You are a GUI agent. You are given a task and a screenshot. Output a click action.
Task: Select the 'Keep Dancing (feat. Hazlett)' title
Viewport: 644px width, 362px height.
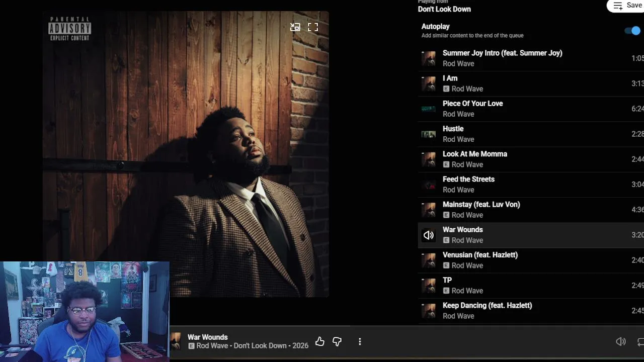click(488, 305)
